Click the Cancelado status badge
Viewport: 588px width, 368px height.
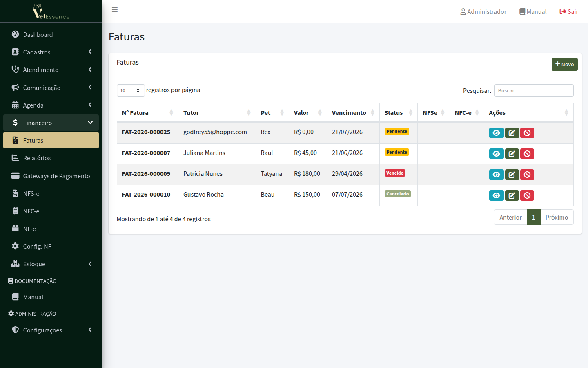(398, 194)
